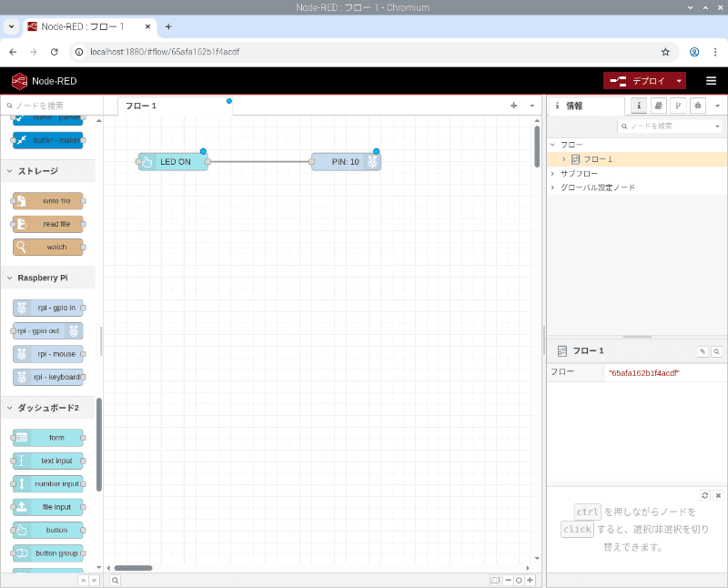
Task: Select the rpi - mouse node
Action: tap(48, 354)
